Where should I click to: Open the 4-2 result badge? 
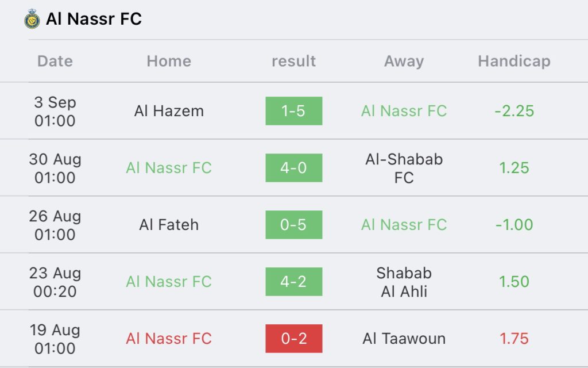[x=293, y=282]
